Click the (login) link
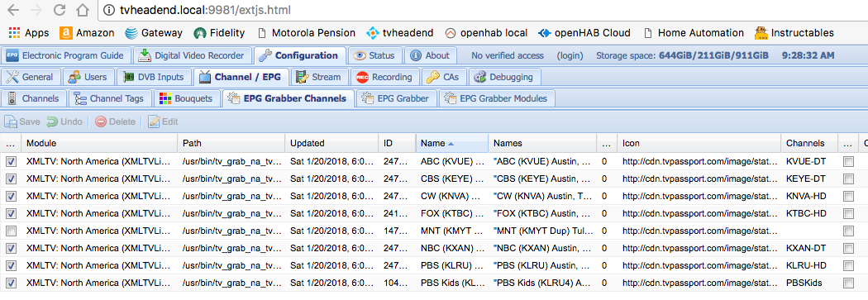Screen dimensions: 868x300 (570, 56)
